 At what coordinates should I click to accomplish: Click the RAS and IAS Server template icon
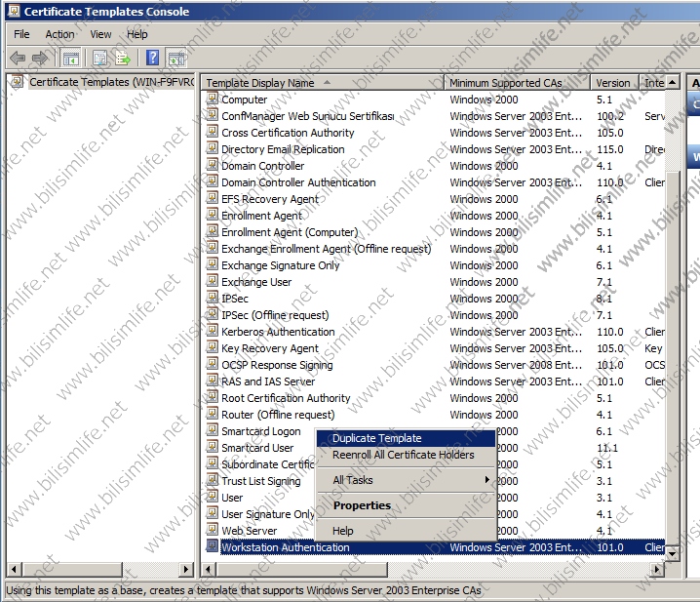(x=213, y=380)
